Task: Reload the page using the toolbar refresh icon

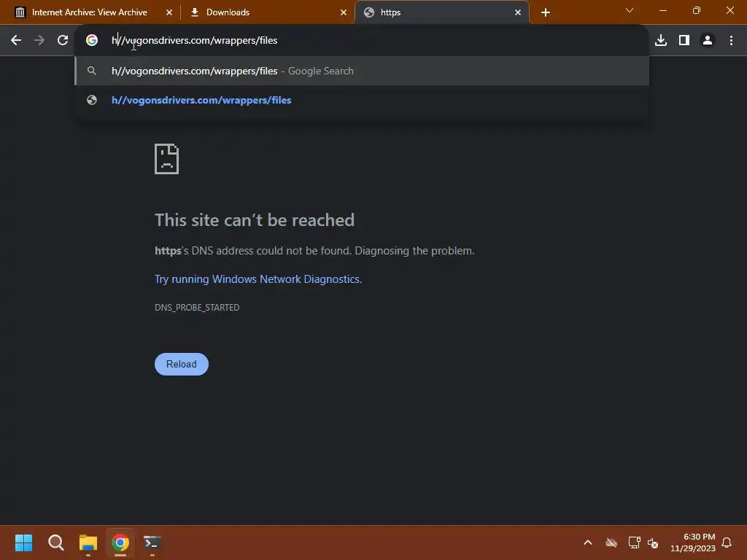Action: click(63, 41)
